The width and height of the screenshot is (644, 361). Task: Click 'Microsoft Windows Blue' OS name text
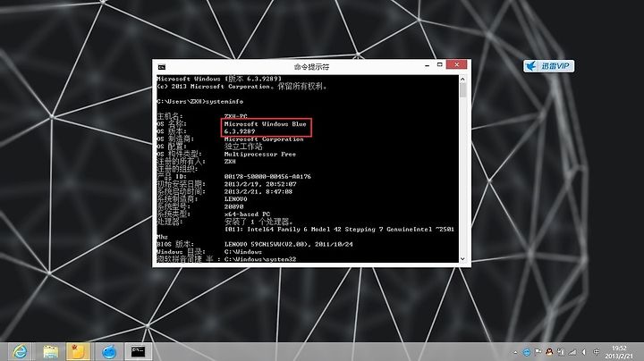coord(266,124)
